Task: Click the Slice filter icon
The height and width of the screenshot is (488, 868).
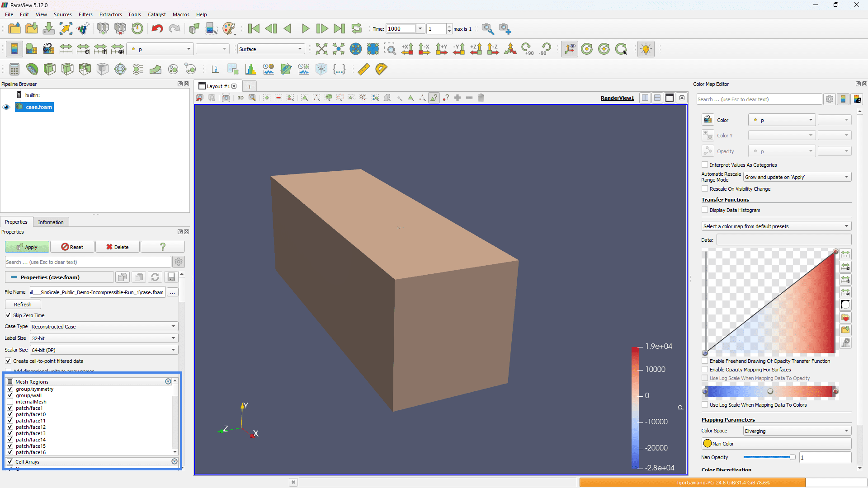Action: click(x=67, y=69)
